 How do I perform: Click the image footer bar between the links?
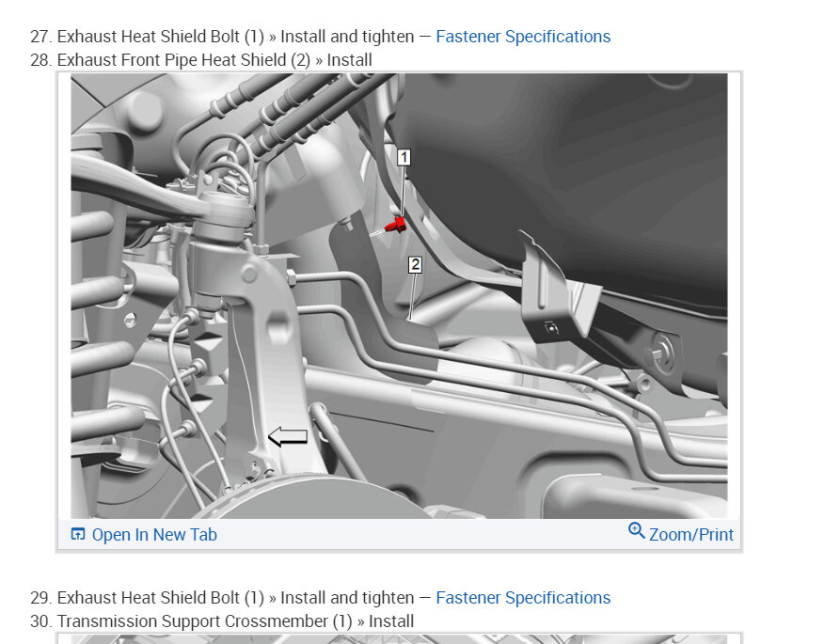(420, 535)
